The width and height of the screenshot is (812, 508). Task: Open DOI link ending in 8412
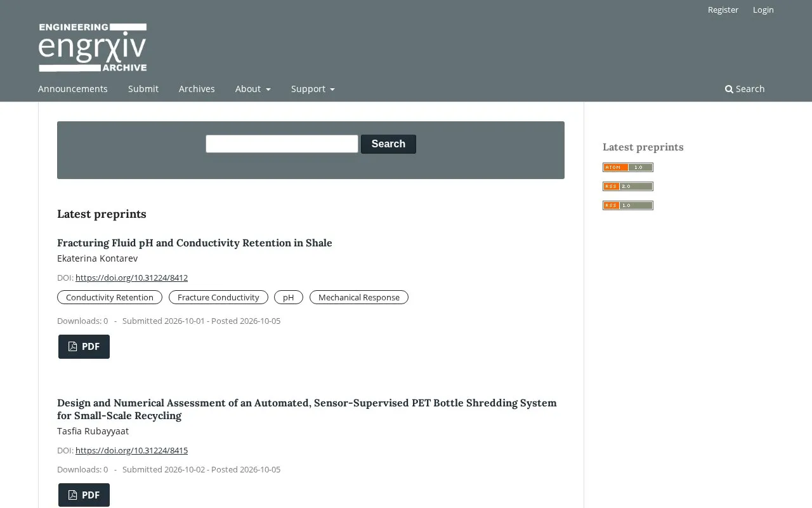tap(131, 277)
